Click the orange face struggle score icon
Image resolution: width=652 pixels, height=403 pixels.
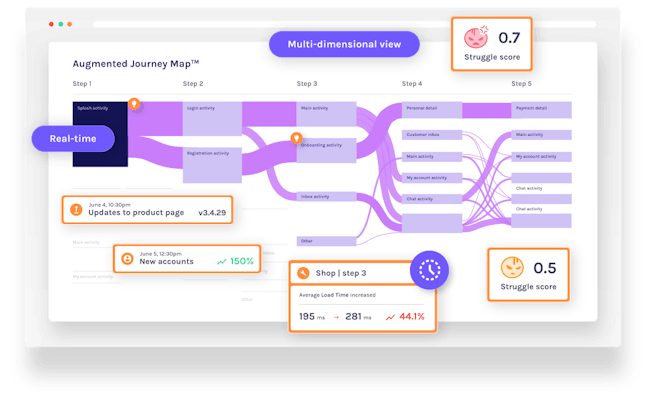512,267
